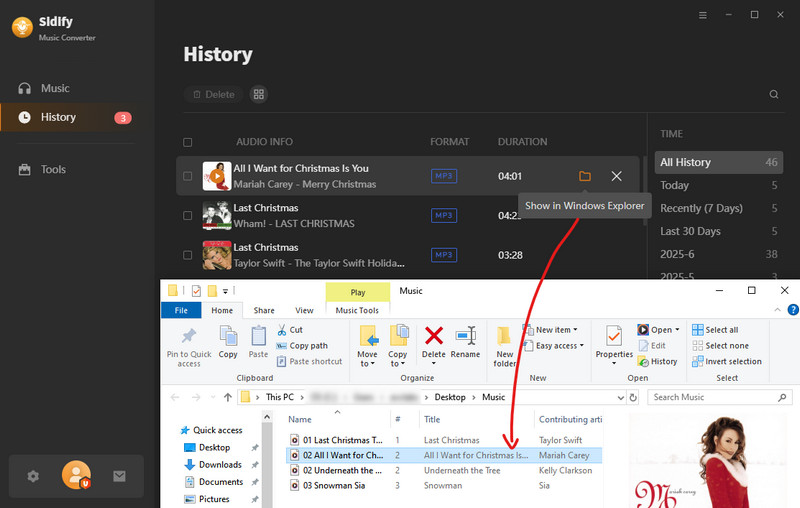This screenshot has height=508, width=800.
Task: Click the Up arrow in Explorer navigation
Action: click(x=228, y=397)
